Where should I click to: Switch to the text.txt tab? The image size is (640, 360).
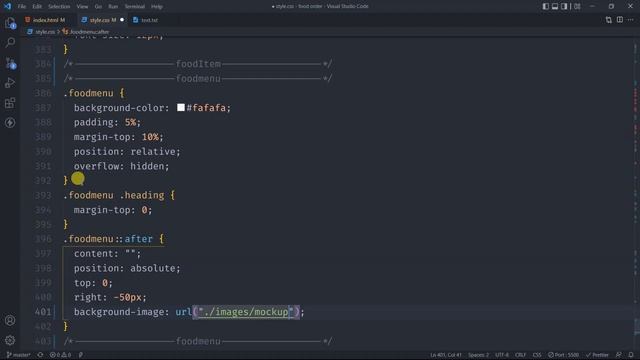(149, 20)
